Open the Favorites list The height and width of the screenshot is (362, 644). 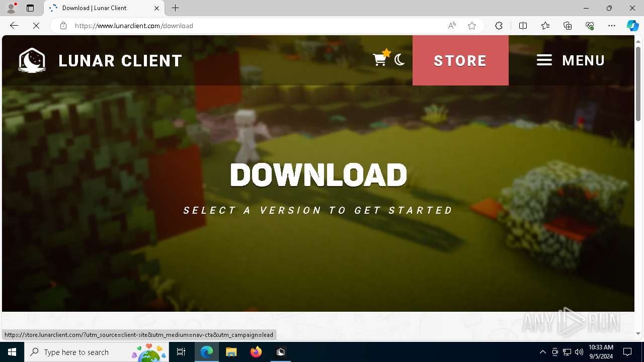click(x=545, y=26)
